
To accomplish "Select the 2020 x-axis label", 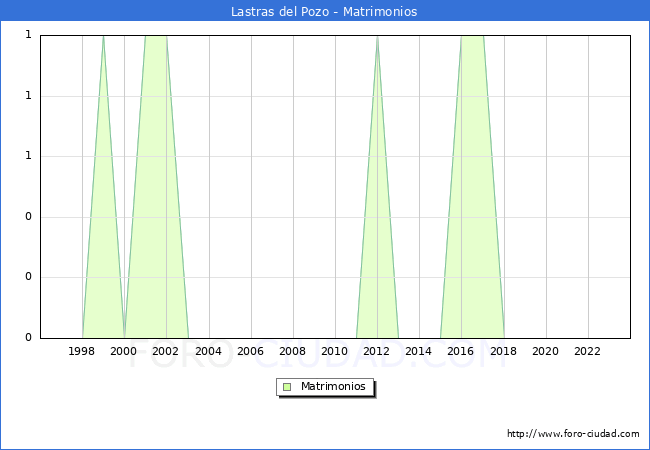I will (545, 351).
